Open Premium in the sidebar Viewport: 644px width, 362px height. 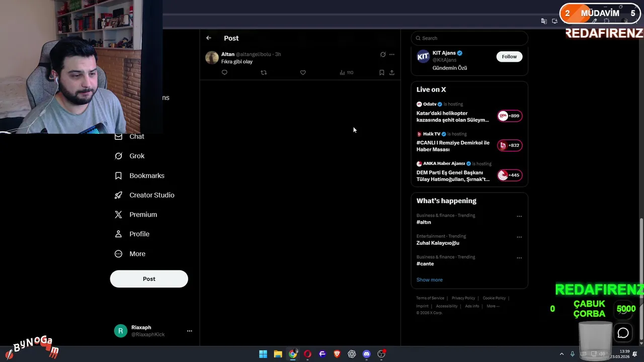click(x=136, y=215)
